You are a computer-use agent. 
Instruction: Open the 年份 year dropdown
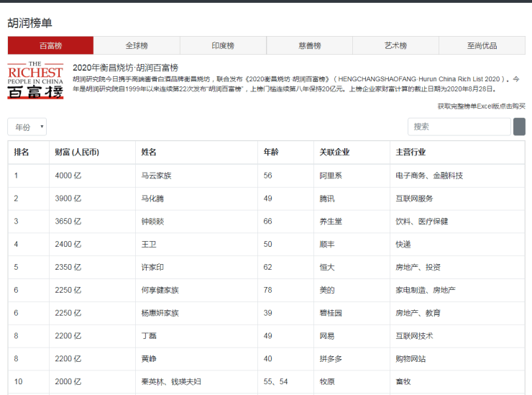point(27,127)
